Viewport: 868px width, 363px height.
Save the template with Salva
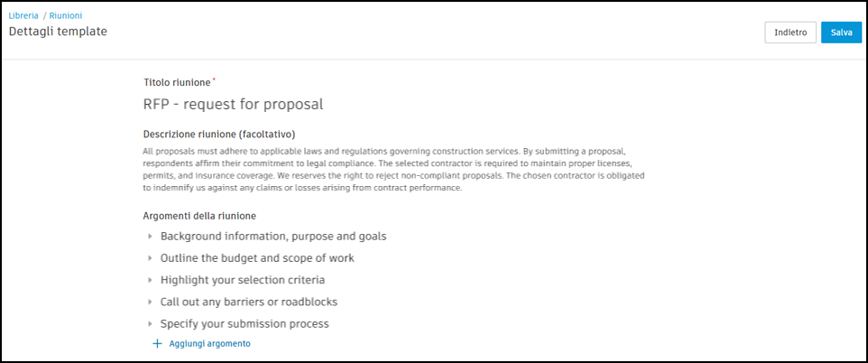click(841, 33)
